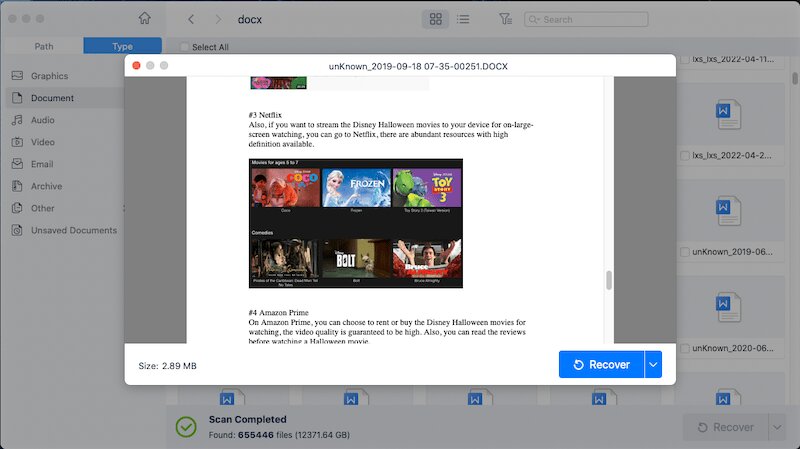Check the lxs_lxs_2022-04-11 file checkbox
This screenshot has width=800, height=449.
[x=685, y=60]
